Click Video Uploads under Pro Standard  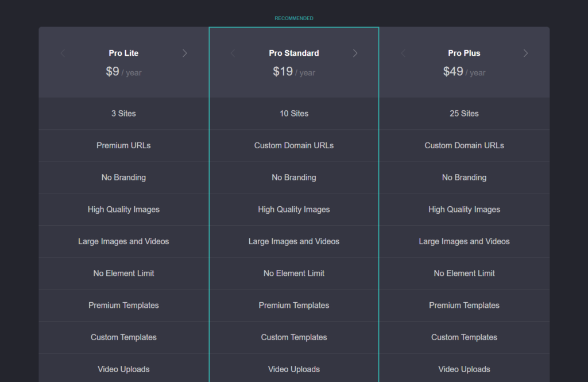(x=293, y=369)
